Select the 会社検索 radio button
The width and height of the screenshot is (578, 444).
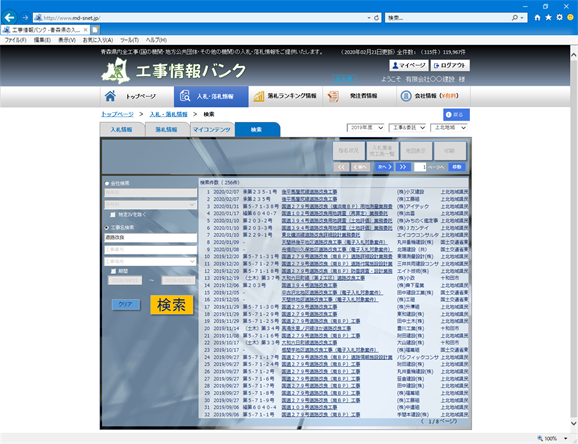107,183
